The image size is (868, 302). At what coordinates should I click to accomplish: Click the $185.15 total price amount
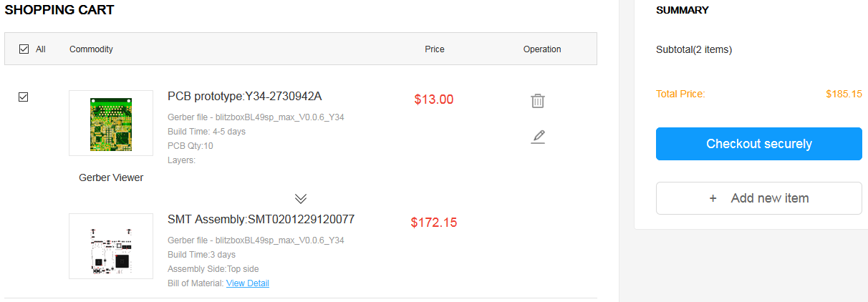(x=844, y=94)
